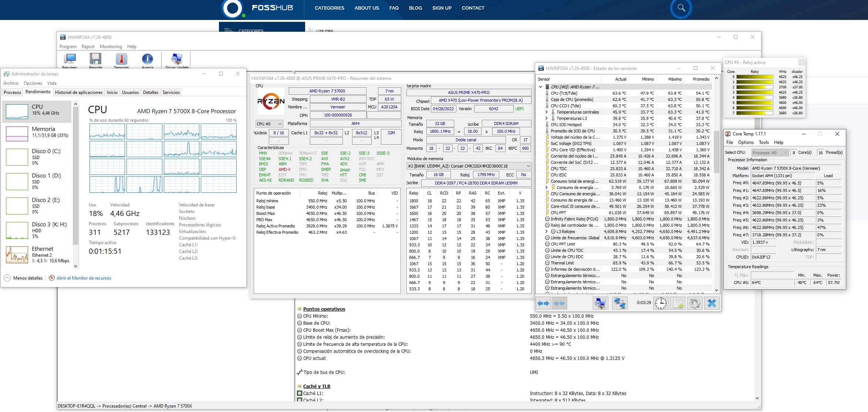Switch to Detalles tab in Task Manager
The image size is (868, 412).
[151, 92]
